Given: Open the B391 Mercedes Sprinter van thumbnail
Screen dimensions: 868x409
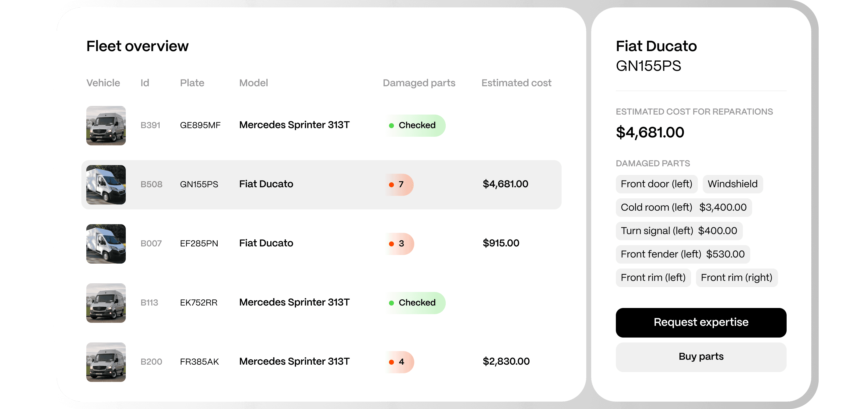Looking at the screenshot, I should [106, 126].
